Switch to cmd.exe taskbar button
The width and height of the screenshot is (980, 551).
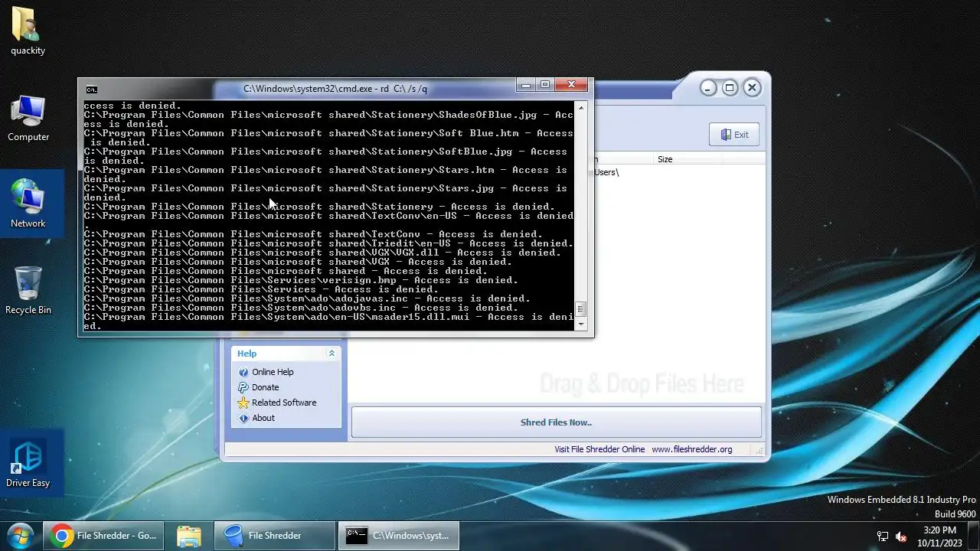click(x=398, y=536)
